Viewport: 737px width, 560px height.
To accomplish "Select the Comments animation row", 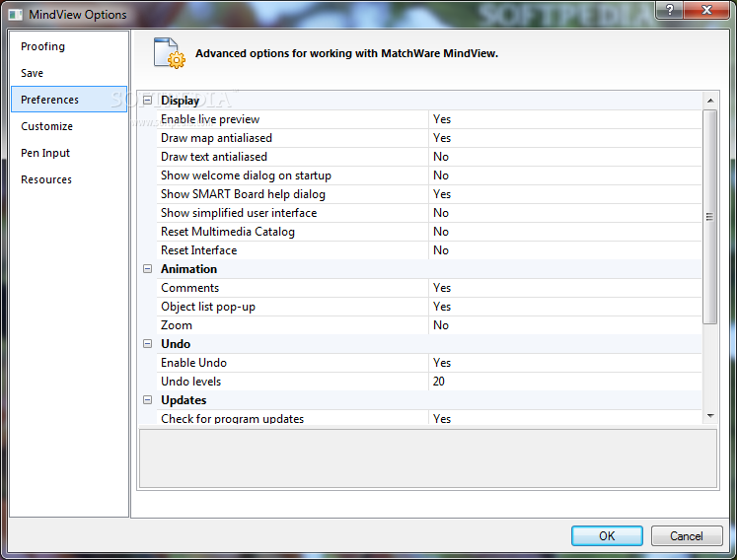I will (428, 288).
